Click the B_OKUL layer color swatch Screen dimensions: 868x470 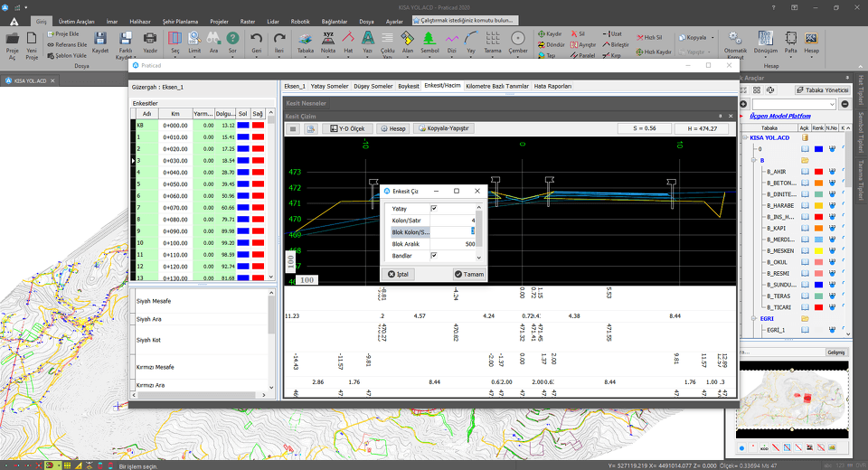coord(817,264)
